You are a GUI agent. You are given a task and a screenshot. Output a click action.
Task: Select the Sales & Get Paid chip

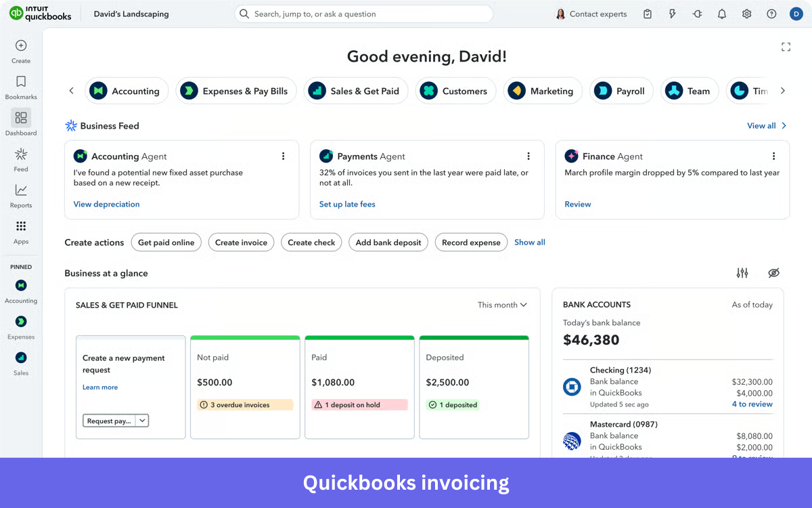pos(356,91)
